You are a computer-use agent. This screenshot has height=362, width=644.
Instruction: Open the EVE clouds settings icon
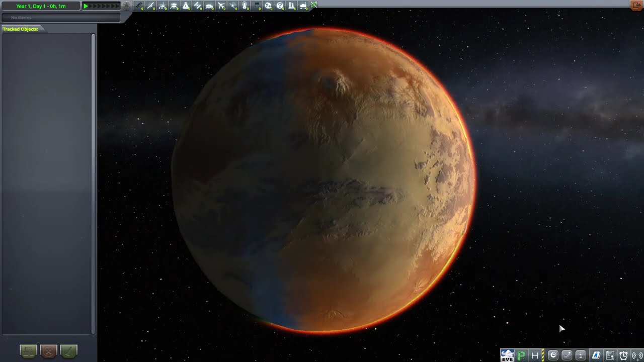coord(507,355)
